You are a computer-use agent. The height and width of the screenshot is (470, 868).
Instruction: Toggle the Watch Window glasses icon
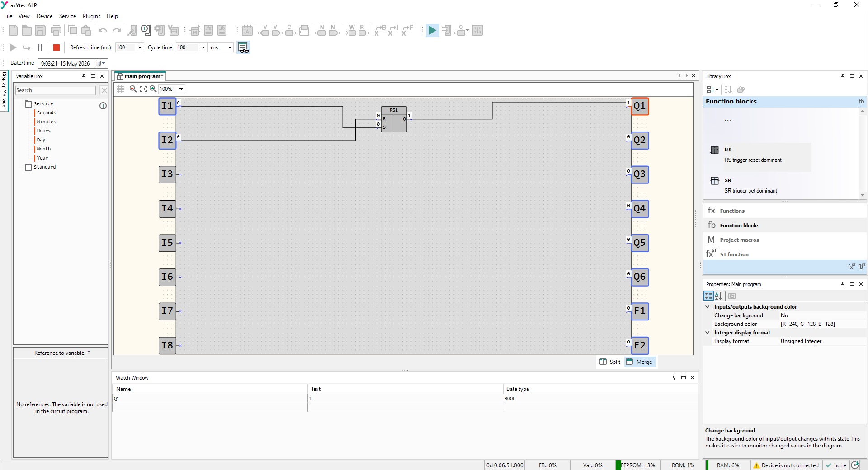[x=243, y=47]
